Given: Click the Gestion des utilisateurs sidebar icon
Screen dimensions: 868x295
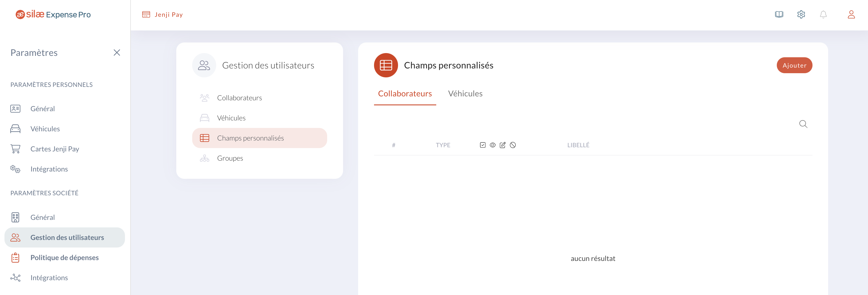Looking at the screenshot, I should [15, 238].
